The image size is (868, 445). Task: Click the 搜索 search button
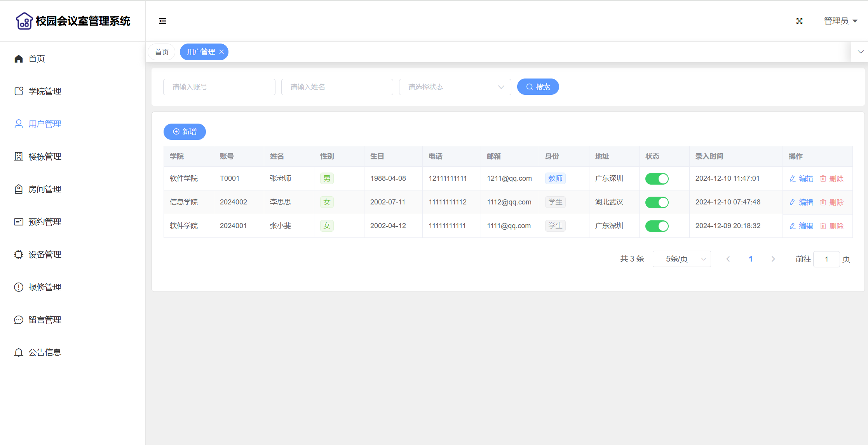538,87
